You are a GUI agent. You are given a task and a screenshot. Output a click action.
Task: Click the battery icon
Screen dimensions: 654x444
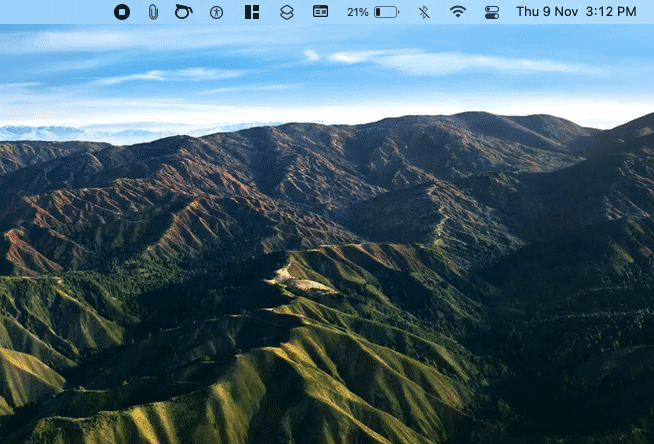coord(386,12)
